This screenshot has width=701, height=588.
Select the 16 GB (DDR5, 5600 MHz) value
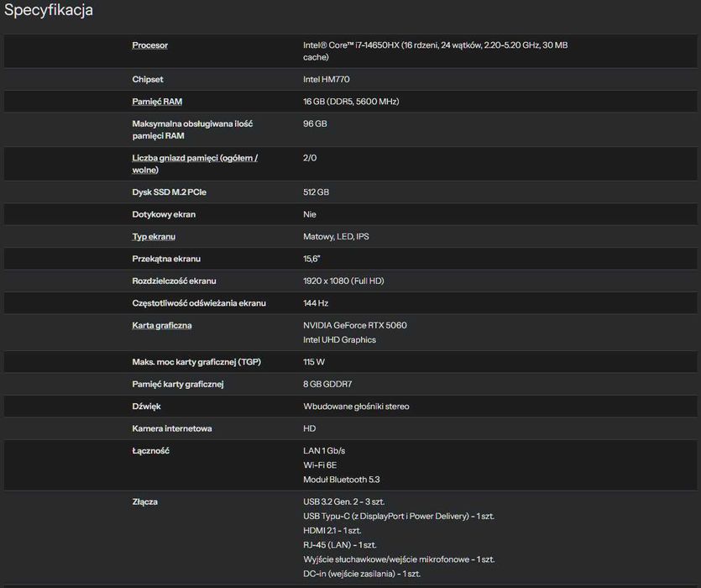pos(351,102)
